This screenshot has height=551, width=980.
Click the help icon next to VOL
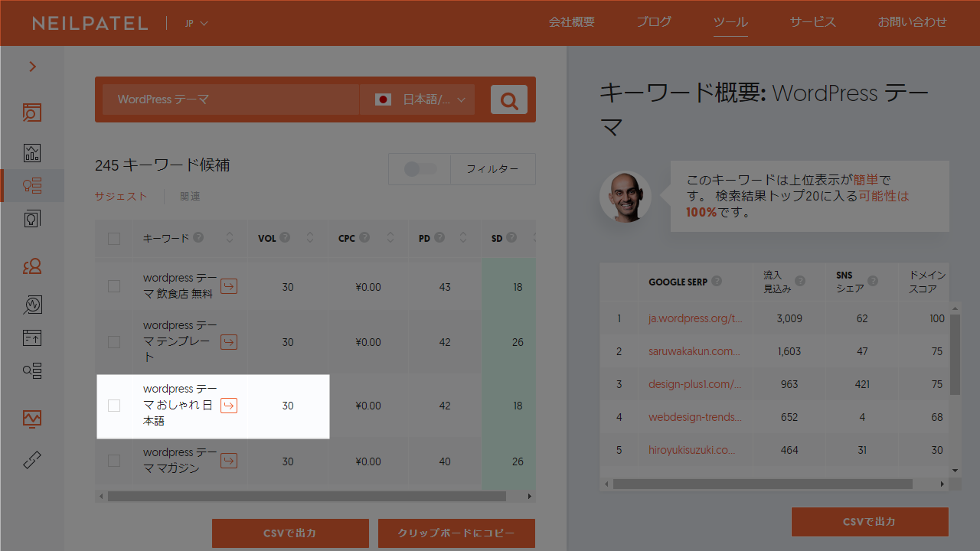pyautogui.click(x=285, y=238)
